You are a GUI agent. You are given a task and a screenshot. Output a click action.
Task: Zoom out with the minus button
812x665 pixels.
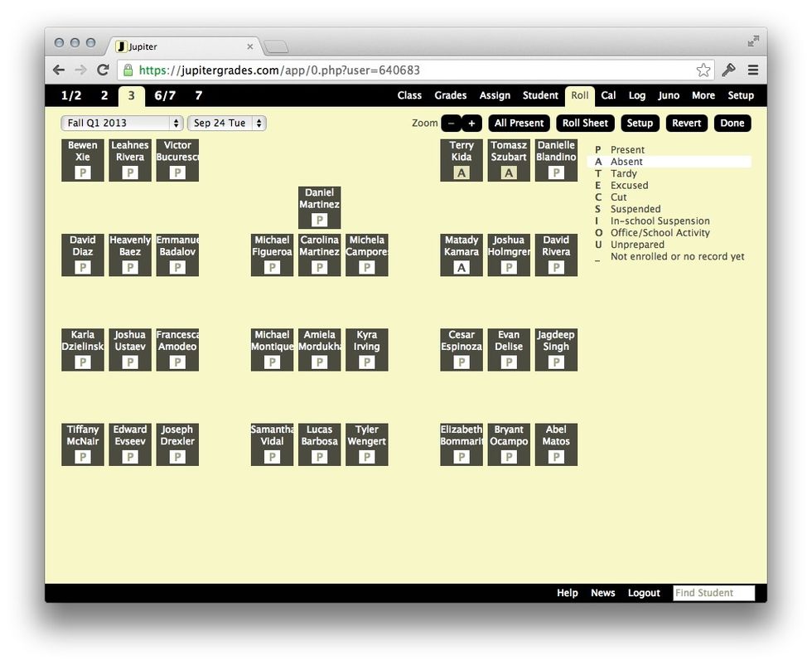tap(451, 124)
